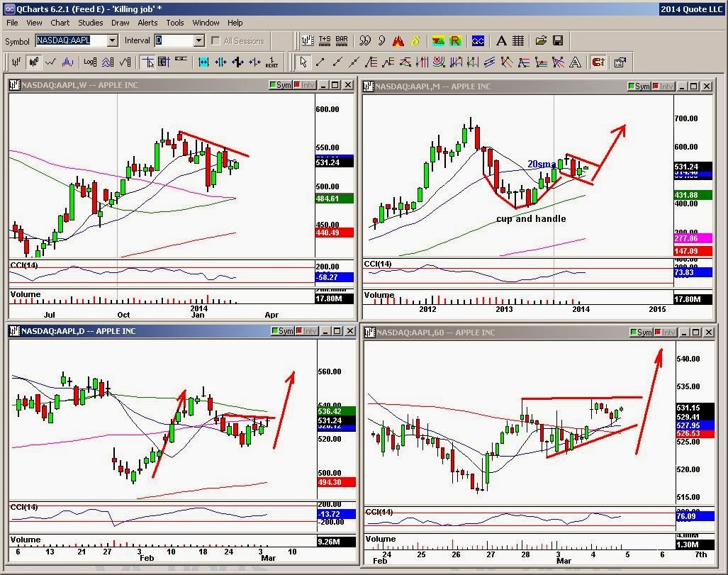Toggle Intv link on weekly AAPL chart

(x=305, y=85)
